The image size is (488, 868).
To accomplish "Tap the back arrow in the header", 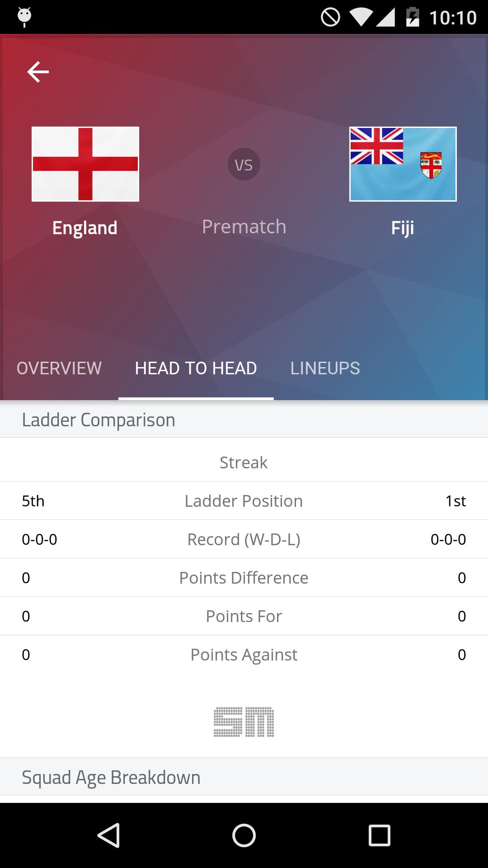I will (x=38, y=71).
